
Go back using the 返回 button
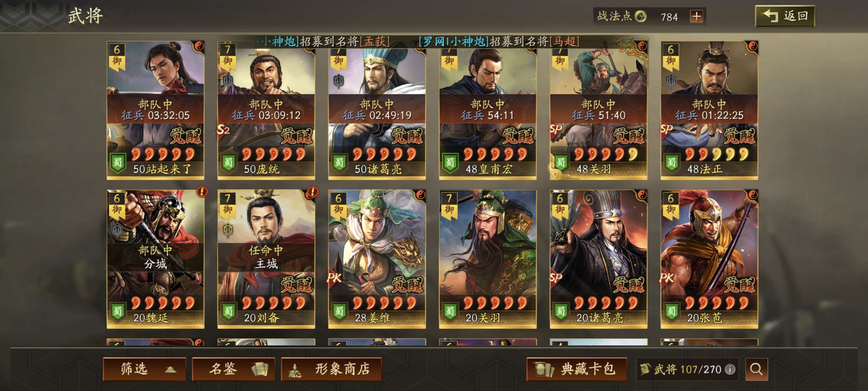coord(785,16)
